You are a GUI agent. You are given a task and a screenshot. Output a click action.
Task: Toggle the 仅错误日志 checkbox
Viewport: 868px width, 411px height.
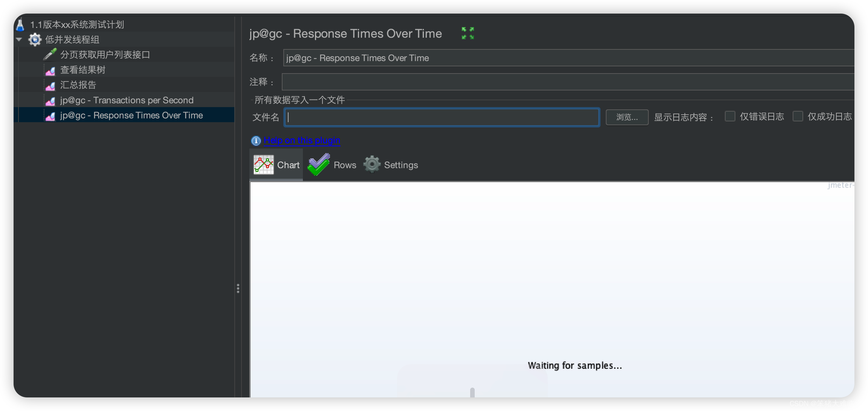729,116
